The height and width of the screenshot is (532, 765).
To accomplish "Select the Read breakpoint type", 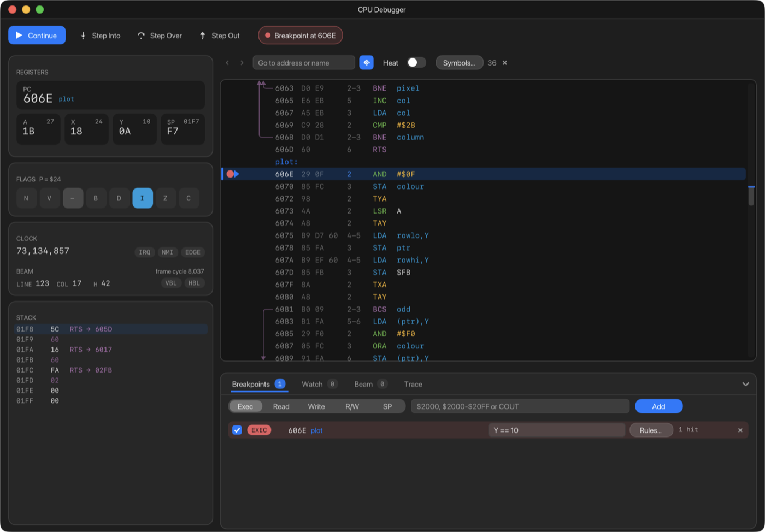I will coord(281,406).
